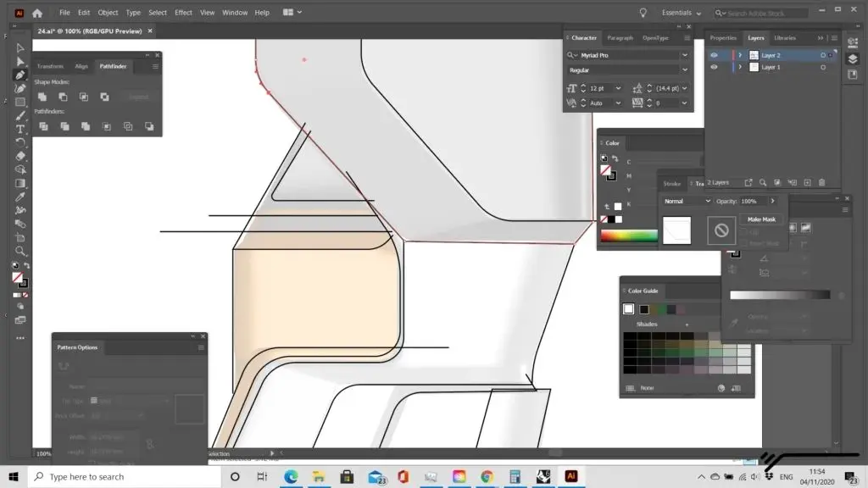Switch to the Libraries tab

(785, 38)
